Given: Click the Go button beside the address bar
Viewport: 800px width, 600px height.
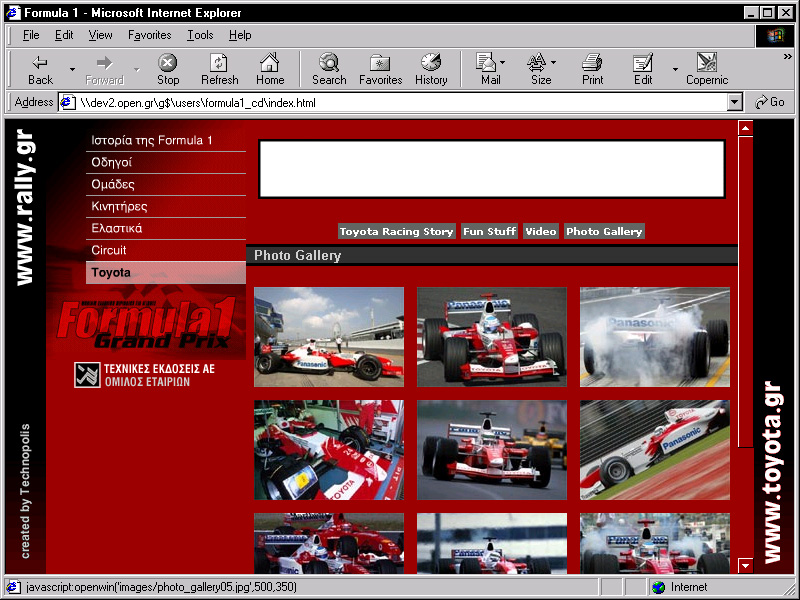Looking at the screenshot, I should [769, 102].
